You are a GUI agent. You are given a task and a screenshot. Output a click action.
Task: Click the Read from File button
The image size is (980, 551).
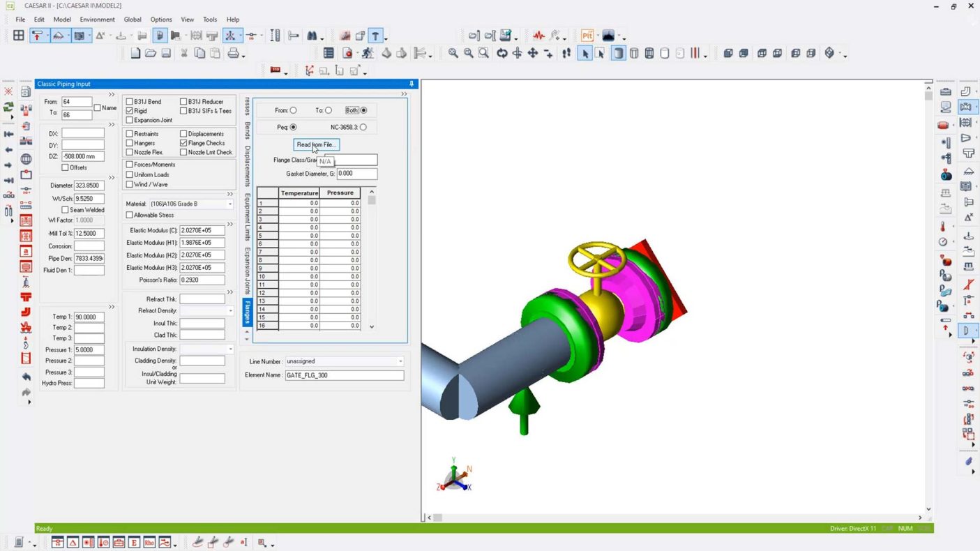coord(316,144)
